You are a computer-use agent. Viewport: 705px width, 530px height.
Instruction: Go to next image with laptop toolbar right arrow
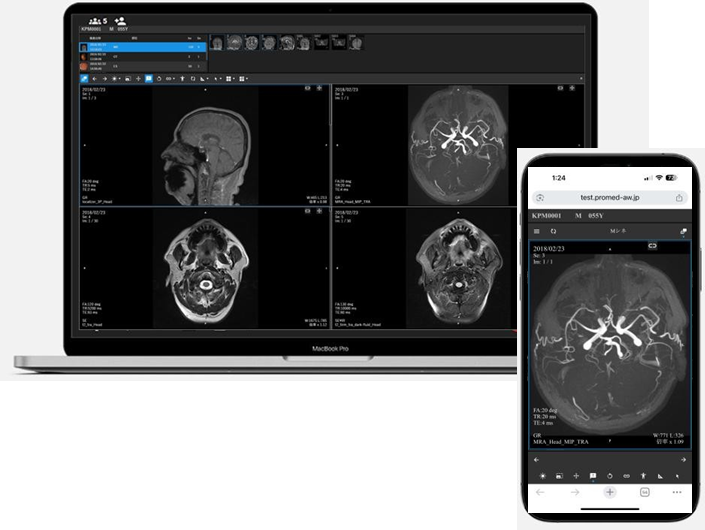[x=105, y=79]
